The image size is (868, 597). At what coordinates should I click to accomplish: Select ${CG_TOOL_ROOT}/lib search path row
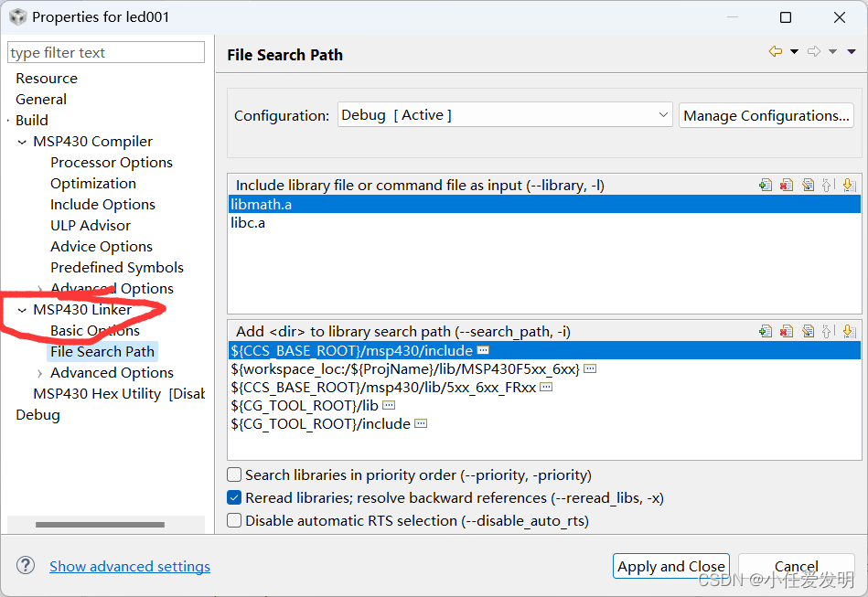click(x=544, y=406)
